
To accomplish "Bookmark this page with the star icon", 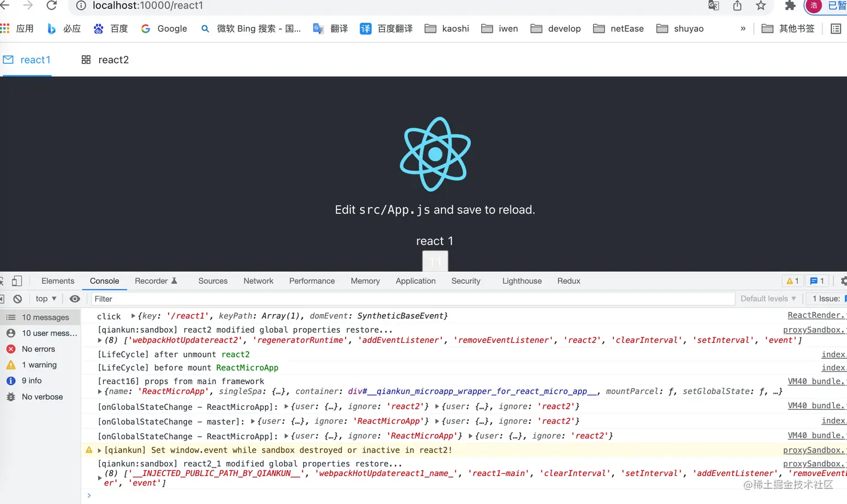I will click(x=761, y=6).
